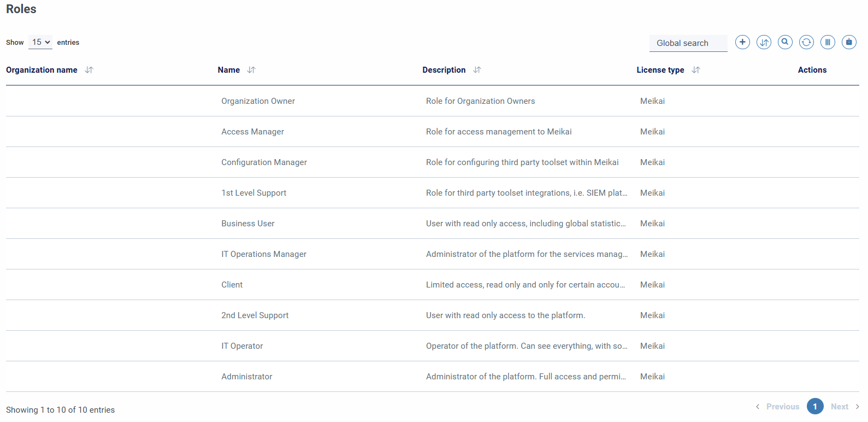Sort by License type column arrows
Image resolution: width=868 pixels, height=422 pixels.
pyautogui.click(x=695, y=70)
